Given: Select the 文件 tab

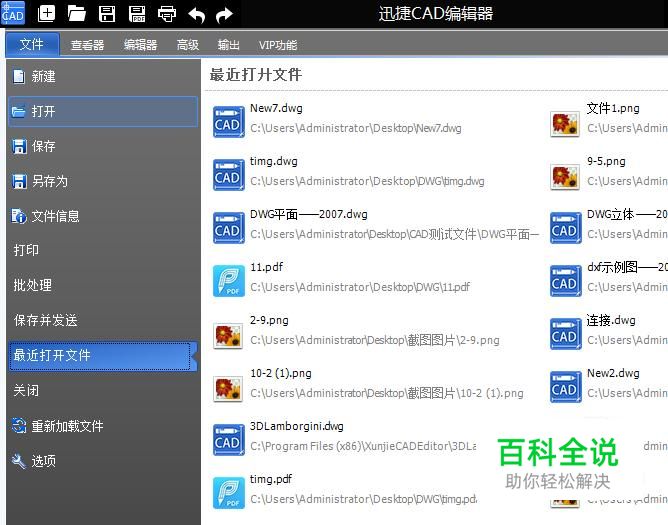Looking at the screenshot, I should click(32, 44).
